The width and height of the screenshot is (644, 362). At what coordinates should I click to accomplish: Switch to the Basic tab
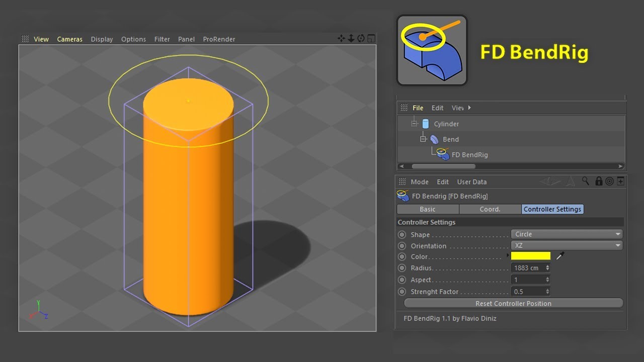click(x=428, y=209)
